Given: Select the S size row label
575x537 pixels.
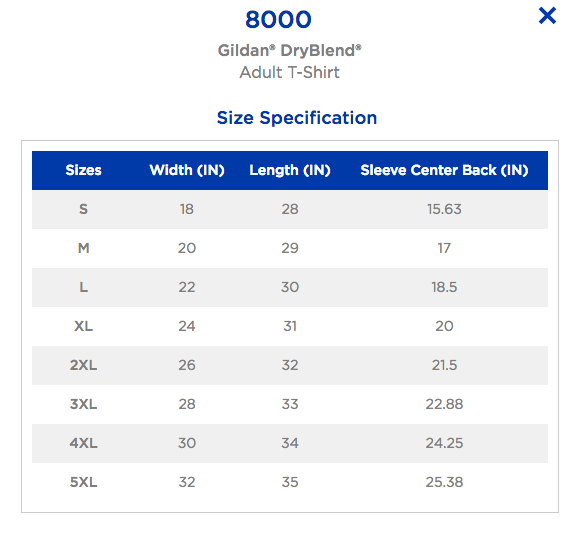Looking at the screenshot, I should pyautogui.click(x=84, y=209).
